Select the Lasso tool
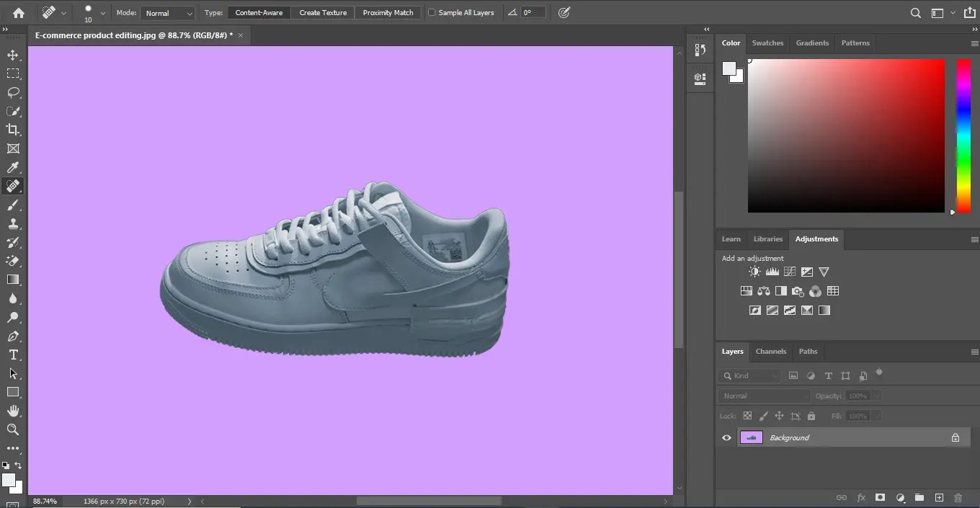The height and width of the screenshot is (508, 980). coord(13,92)
